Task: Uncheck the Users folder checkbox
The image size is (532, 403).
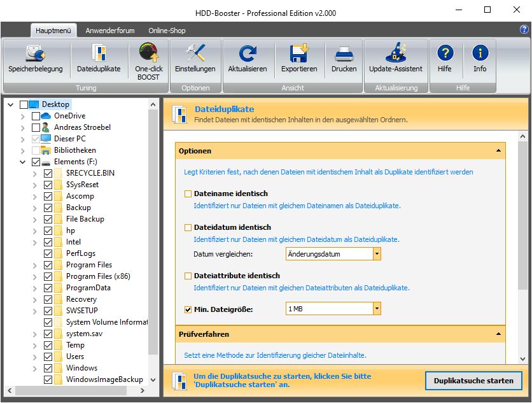Action: coord(48,357)
